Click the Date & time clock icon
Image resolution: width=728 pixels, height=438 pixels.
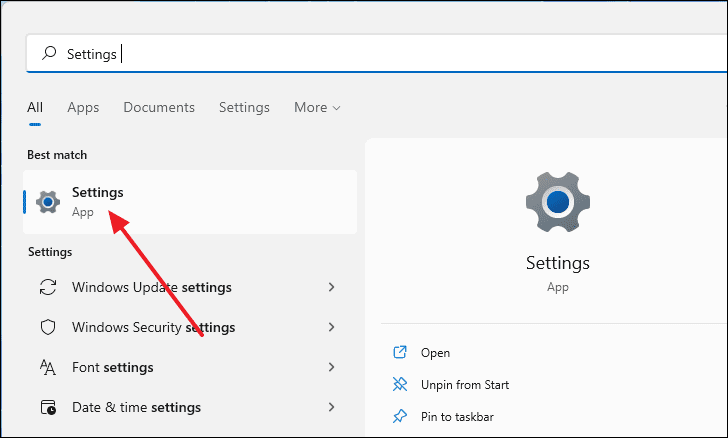(x=48, y=407)
